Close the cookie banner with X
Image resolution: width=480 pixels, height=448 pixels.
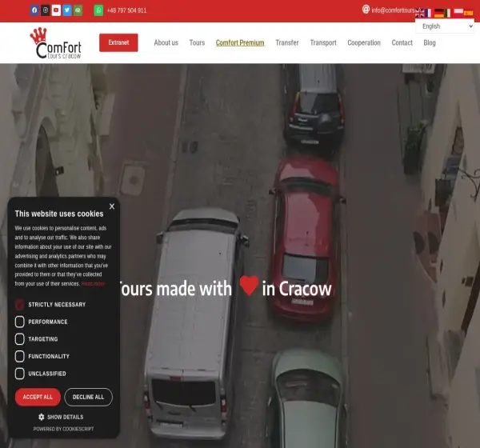(x=112, y=206)
